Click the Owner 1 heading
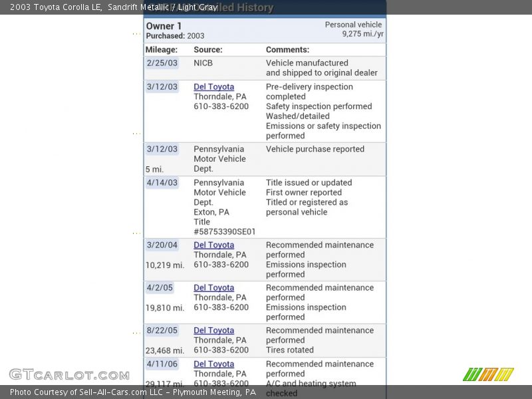This screenshot has width=532, height=399. point(164,26)
